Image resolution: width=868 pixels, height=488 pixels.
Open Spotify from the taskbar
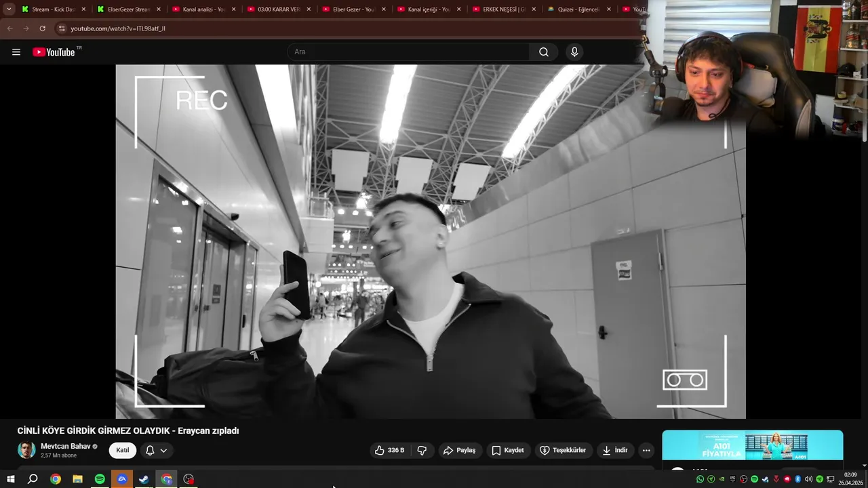pos(100,479)
